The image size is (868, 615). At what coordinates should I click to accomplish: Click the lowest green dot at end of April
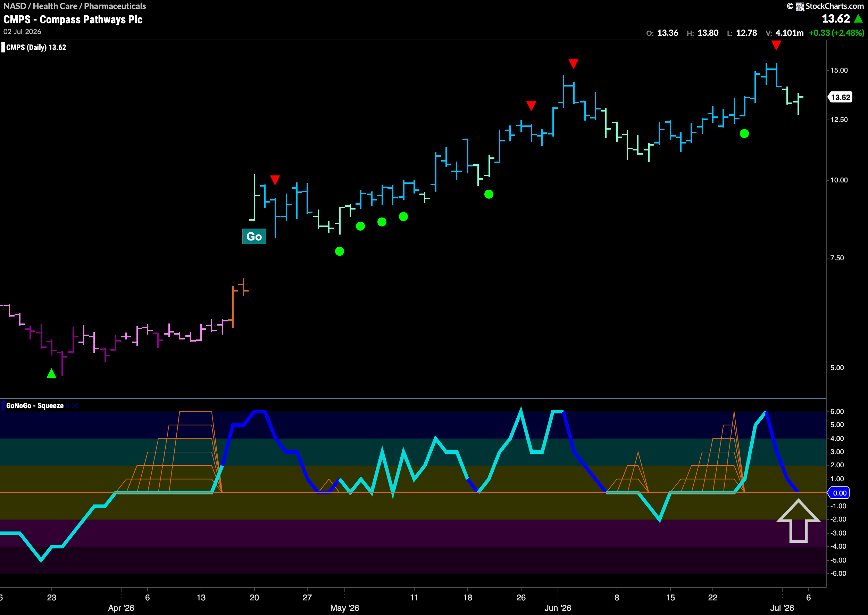pos(340,252)
